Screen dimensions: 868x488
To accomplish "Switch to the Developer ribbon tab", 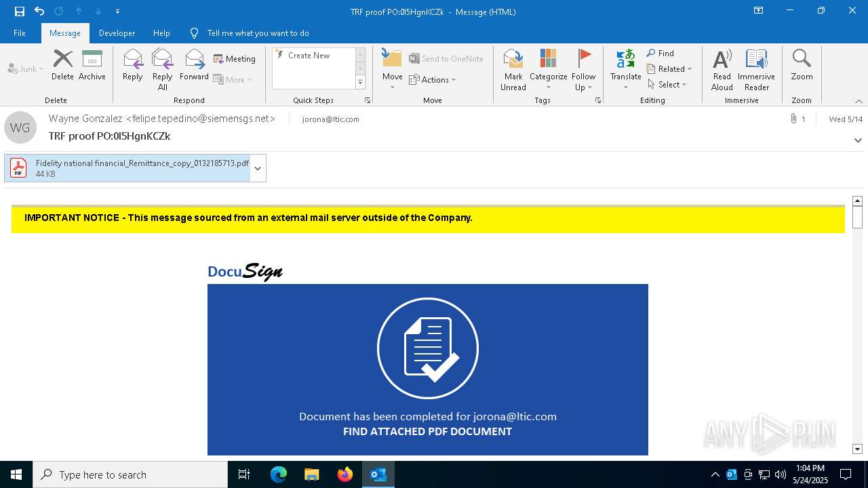I will coord(117,33).
